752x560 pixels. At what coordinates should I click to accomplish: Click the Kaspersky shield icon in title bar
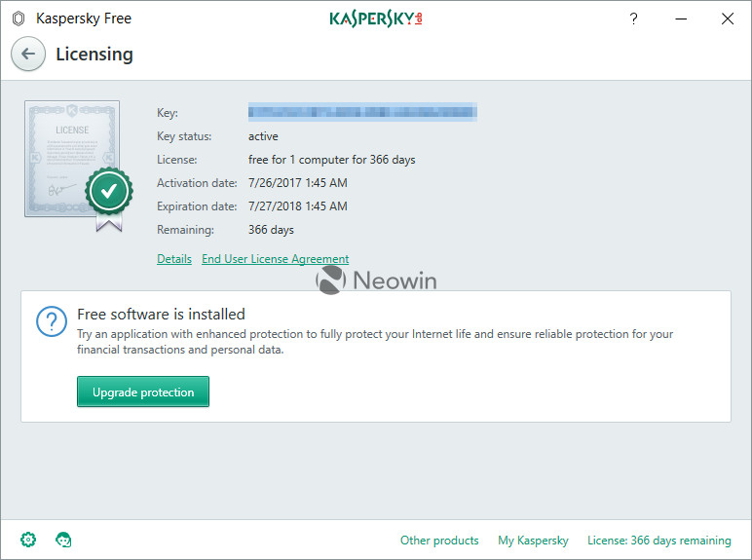19,19
